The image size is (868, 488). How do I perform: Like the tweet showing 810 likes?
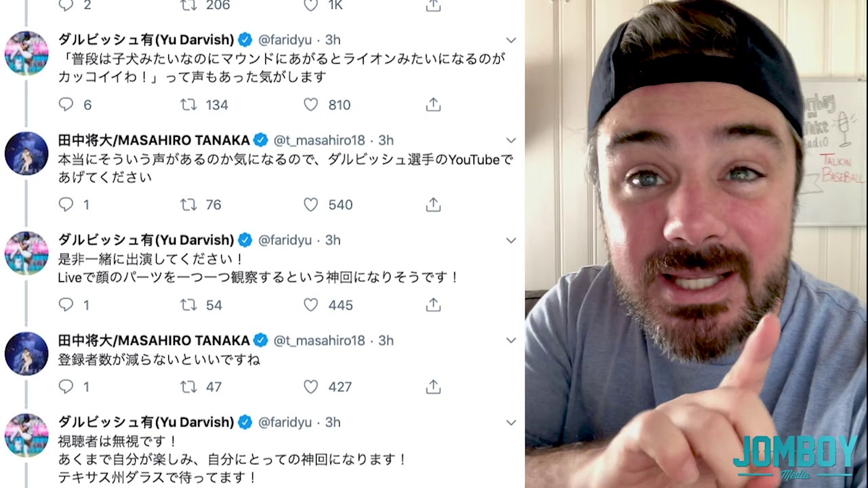coord(311,104)
